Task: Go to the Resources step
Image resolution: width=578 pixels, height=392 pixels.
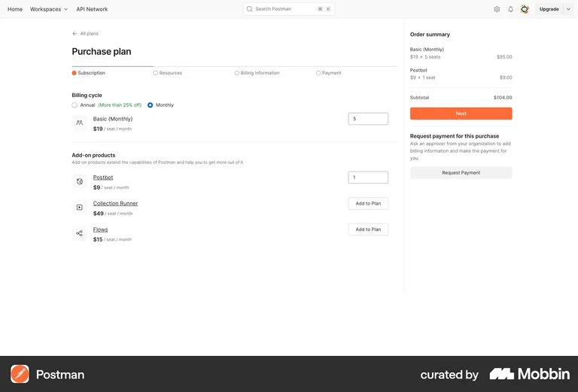Action: click(x=168, y=73)
